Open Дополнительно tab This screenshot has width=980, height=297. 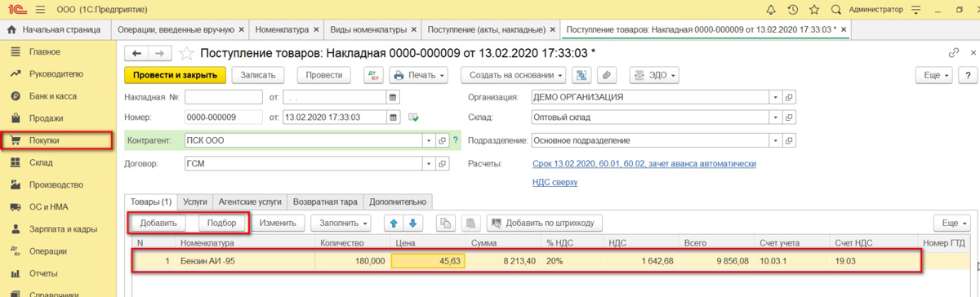[x=398, y=201]
